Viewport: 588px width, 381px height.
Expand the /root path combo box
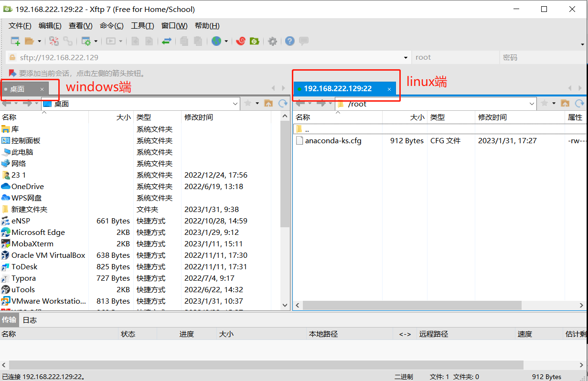coord(532,104)
